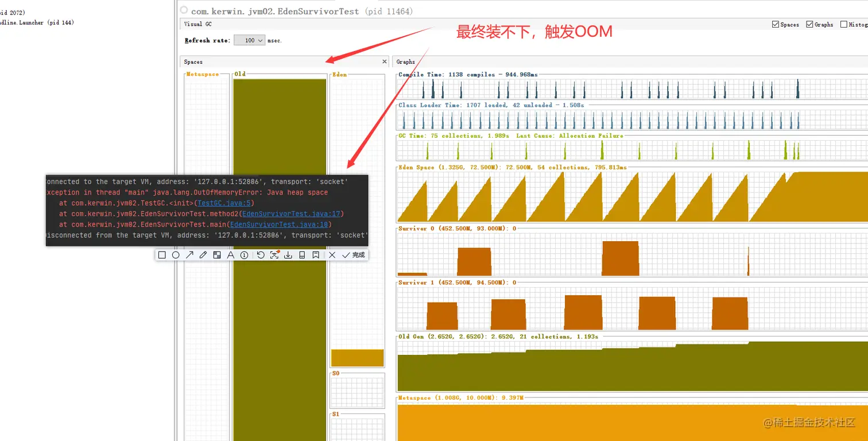Click the translate/OCR screenshot icon

click(274, 255)
